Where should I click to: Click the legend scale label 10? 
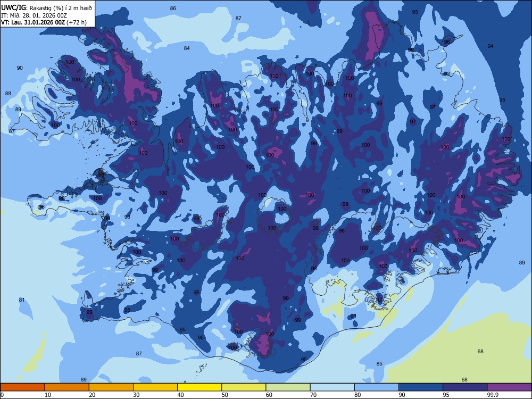(48, 395)
